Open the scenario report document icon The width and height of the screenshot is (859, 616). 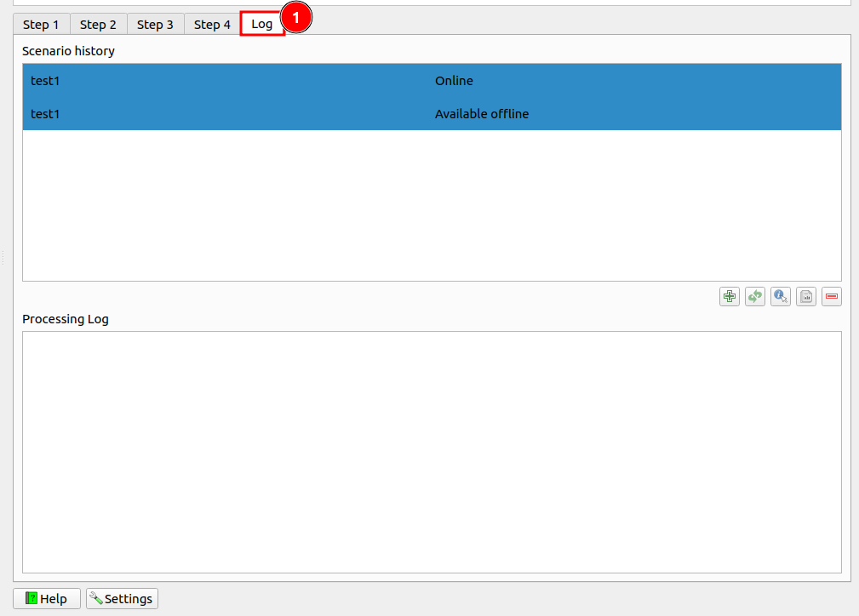click(806, 297)
